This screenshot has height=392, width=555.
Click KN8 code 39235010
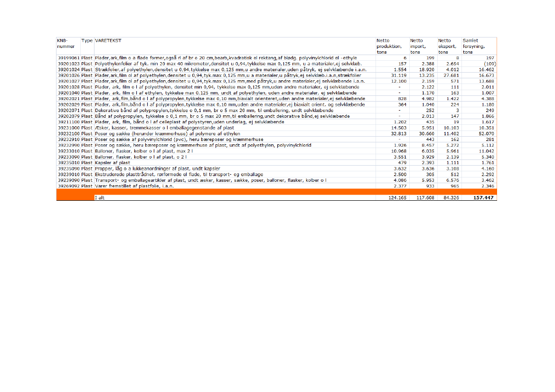69,163
